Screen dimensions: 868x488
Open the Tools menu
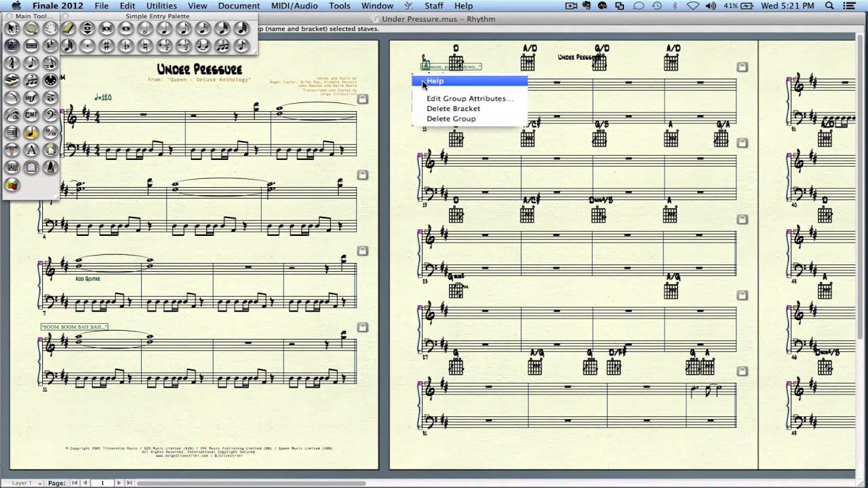point(340,6)
